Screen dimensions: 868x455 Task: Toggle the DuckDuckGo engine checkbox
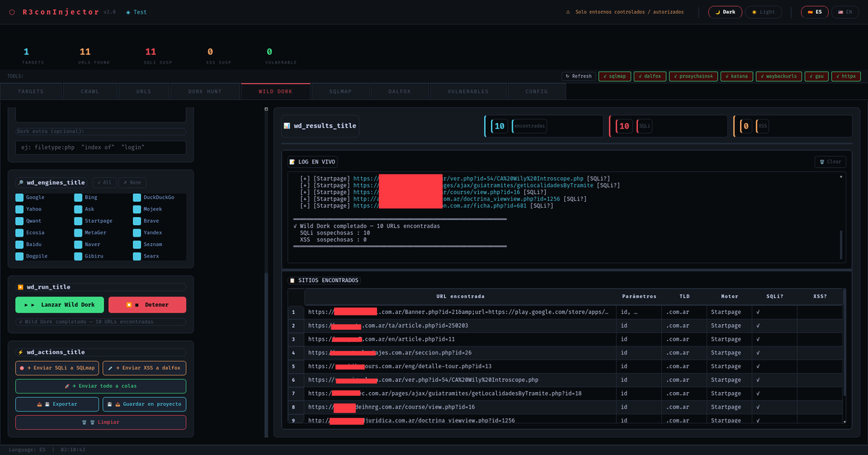(137, 197)
